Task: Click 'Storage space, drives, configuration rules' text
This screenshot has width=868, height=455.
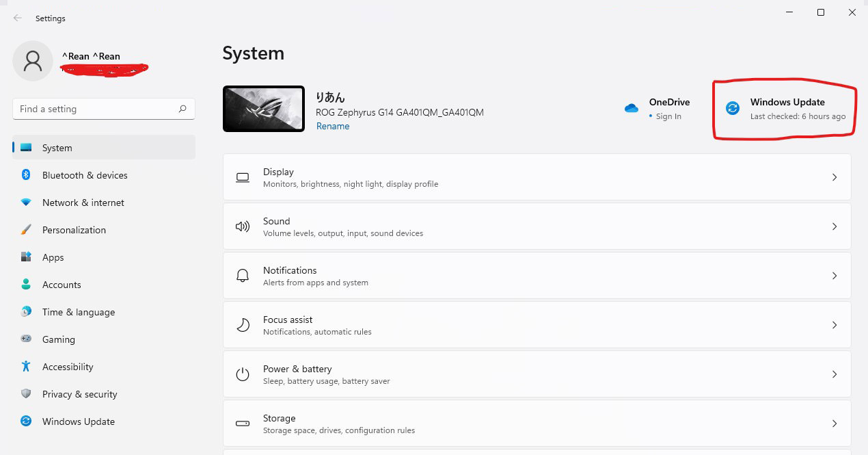Action: click(339, 430)
